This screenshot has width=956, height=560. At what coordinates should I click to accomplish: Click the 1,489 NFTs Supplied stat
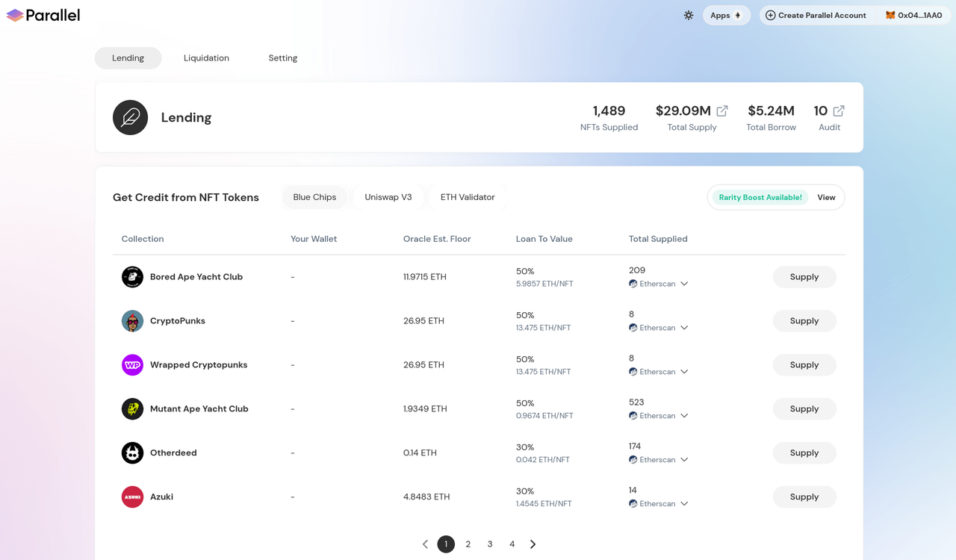click(609, 118)
